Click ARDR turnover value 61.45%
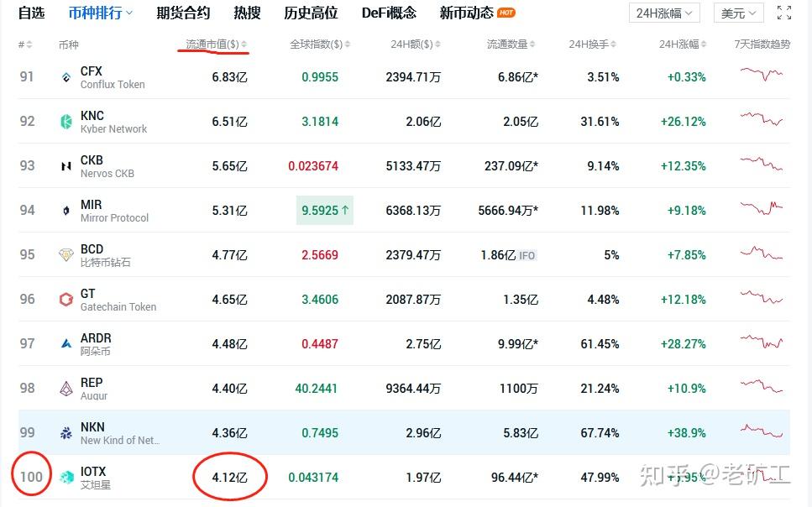 [600, 344]
